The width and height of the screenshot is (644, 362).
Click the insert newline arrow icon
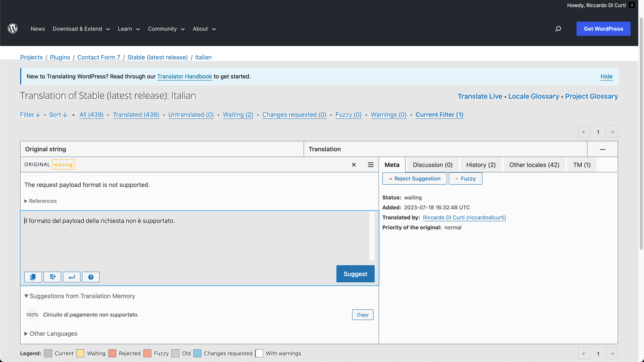click(71, 277)
